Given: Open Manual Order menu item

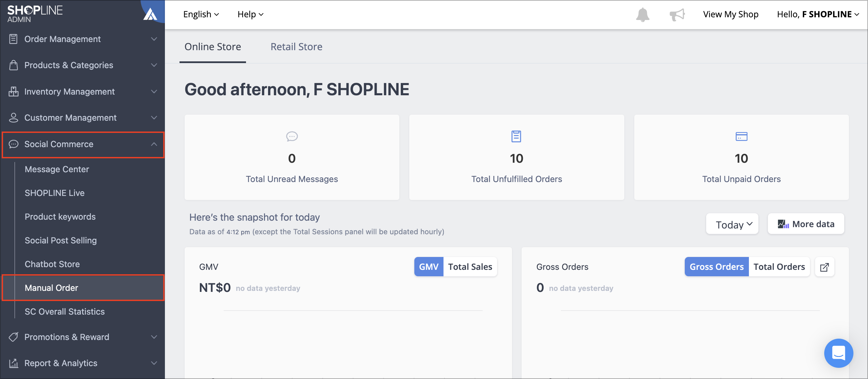Looking at the screenshot, I should [x=83, y=288].
